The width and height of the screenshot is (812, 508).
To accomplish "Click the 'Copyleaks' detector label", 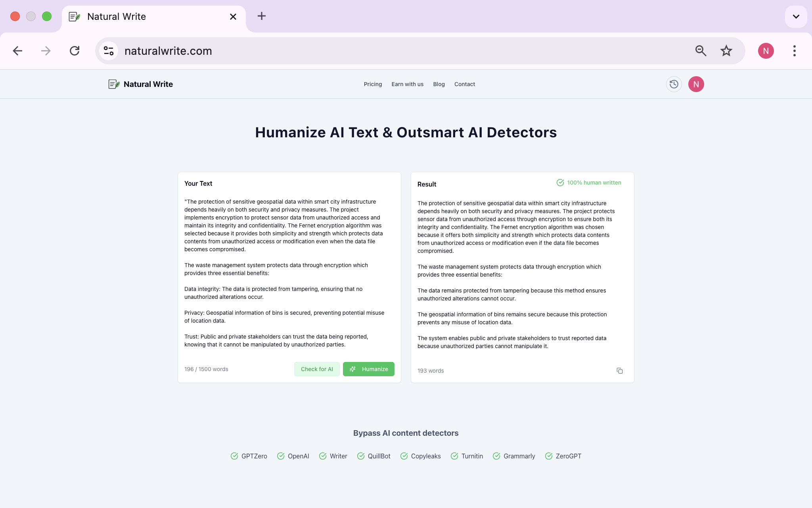I will click(x=425, y=456).
